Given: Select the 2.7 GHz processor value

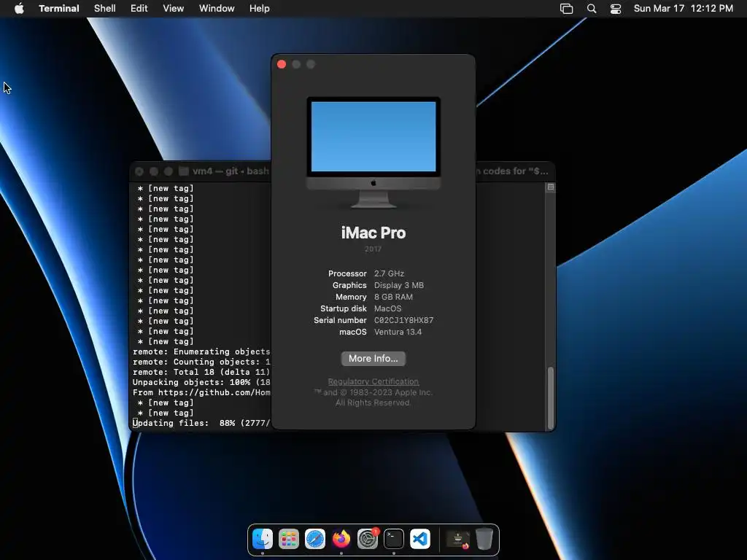Looking at the screenshot, I should pyautogui.click(x=389, y=273).
